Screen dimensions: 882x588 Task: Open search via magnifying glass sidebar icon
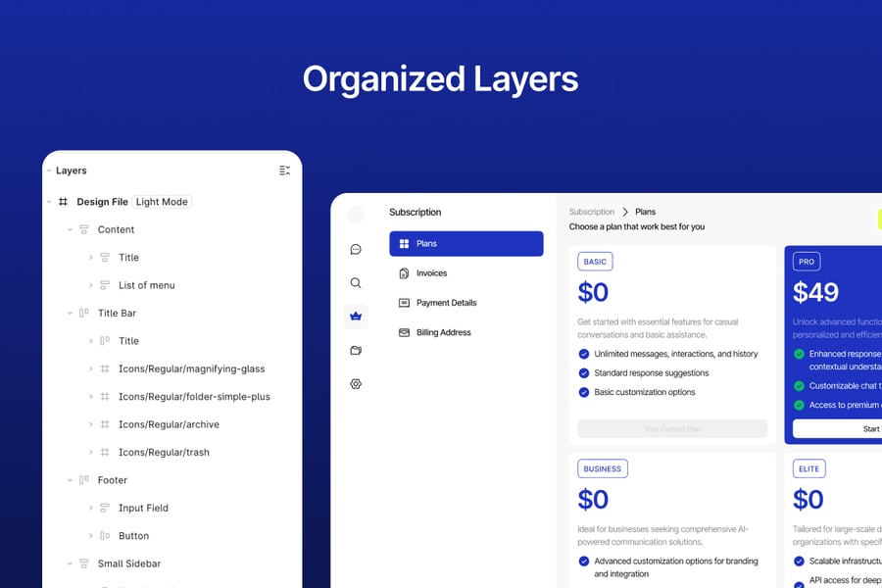[x=356, y=283]
